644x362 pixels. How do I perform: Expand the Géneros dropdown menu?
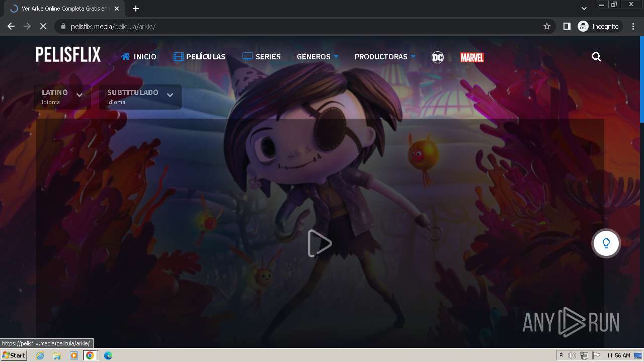click(x=317, y=57)
